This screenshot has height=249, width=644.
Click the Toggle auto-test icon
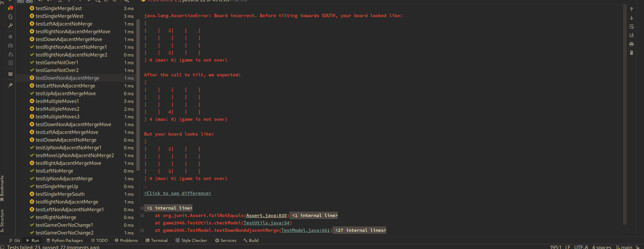10,17
